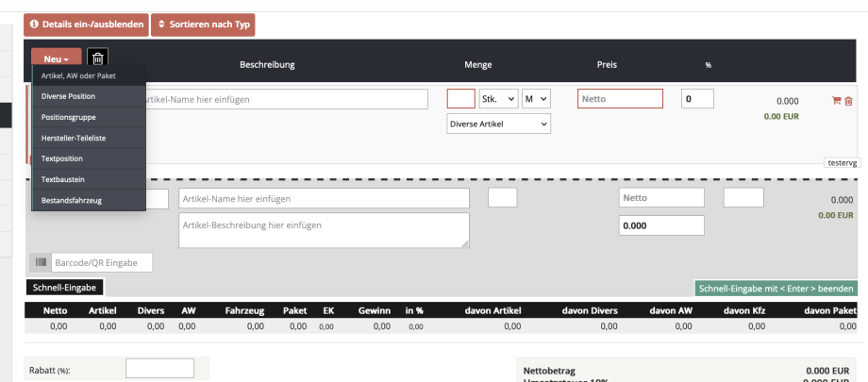
Task: Select 'Hersteller-Teileliste' menu item
Action: tap(72, 138)
